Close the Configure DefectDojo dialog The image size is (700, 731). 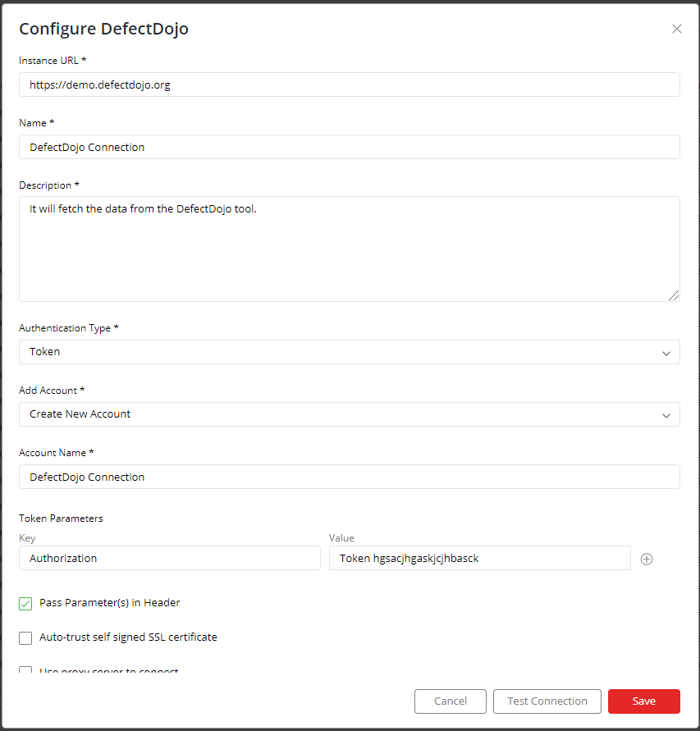677,29
